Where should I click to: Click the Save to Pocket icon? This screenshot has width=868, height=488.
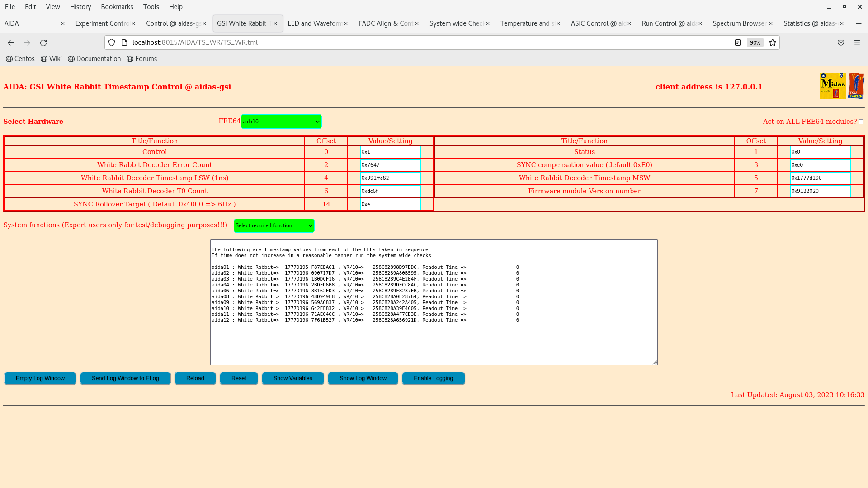click(x=841, y=42)
